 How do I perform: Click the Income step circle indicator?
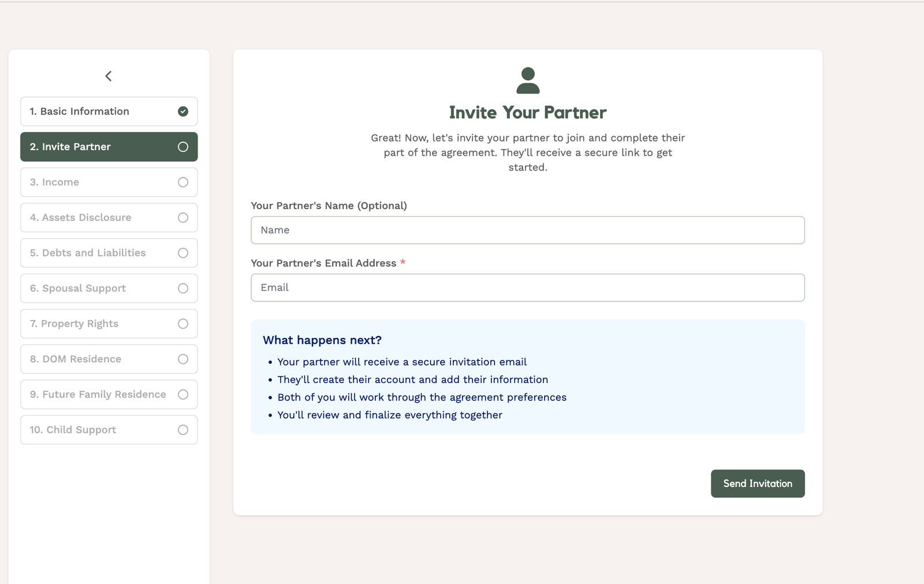(183, 182)
